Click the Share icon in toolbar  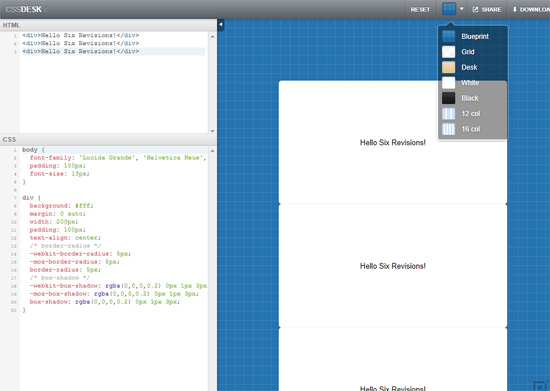(x=475, y=9)
